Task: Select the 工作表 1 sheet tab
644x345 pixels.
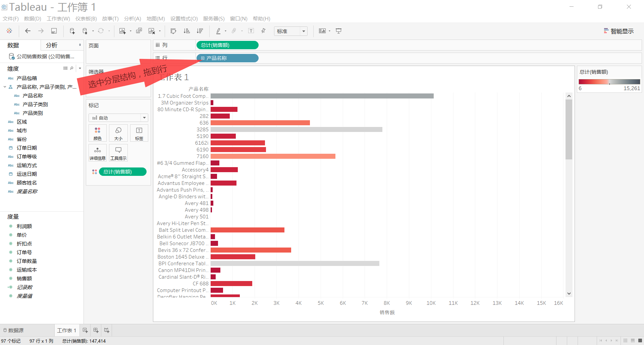Action: pos(67,330)
